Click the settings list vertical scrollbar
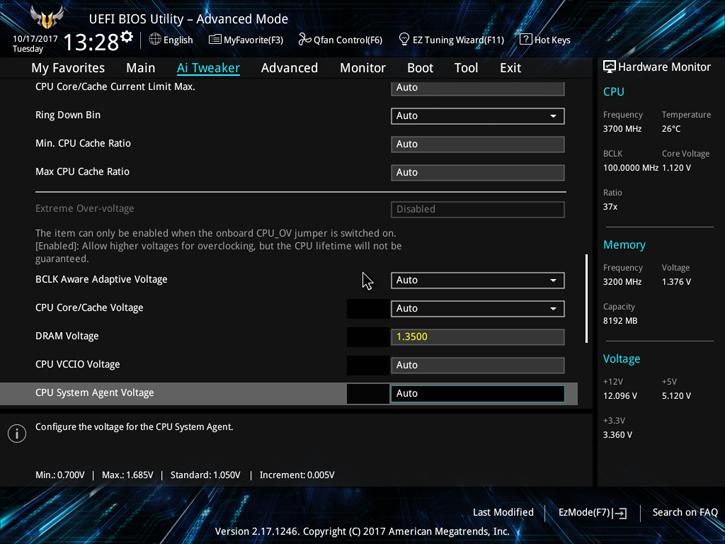This screenshot has height=544, width=725. point(587,298)
